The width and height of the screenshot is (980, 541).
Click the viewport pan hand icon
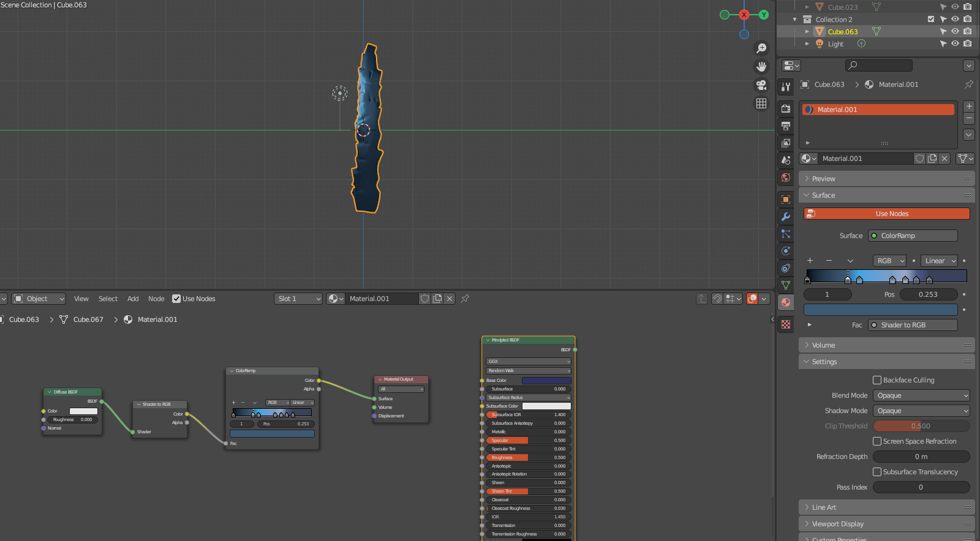point(761,67)
